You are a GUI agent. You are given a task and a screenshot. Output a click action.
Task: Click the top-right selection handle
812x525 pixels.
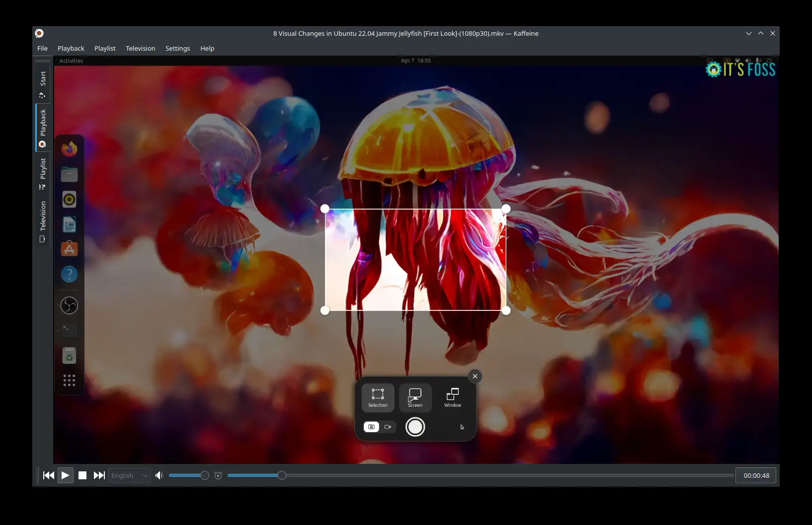(506, 209)
